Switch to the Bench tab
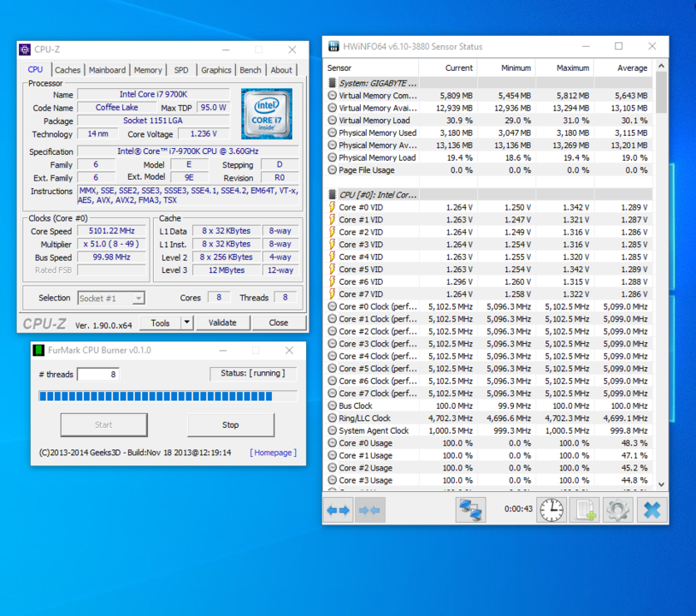 tap(251, 70)
